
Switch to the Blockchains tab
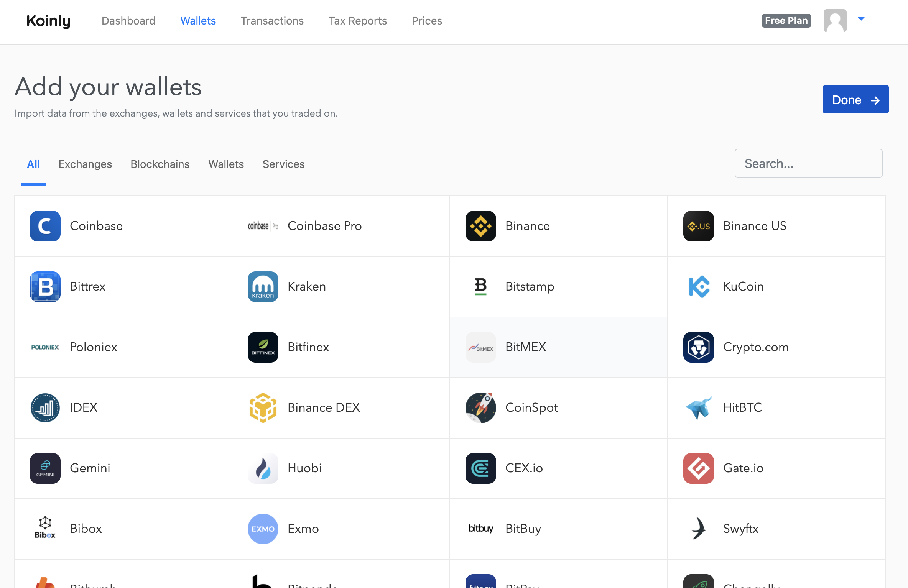click(160, 164)
